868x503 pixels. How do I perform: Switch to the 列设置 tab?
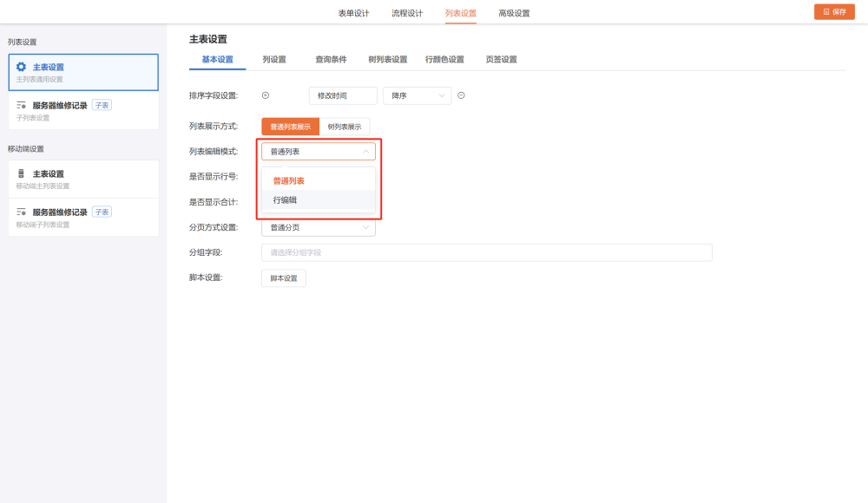point(274,60)
